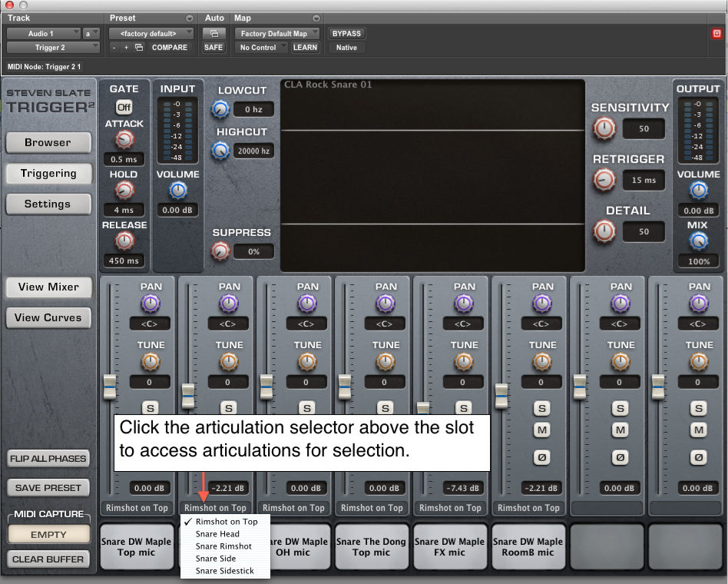Choose Snare Head from the articulation menu

point(217,534)
